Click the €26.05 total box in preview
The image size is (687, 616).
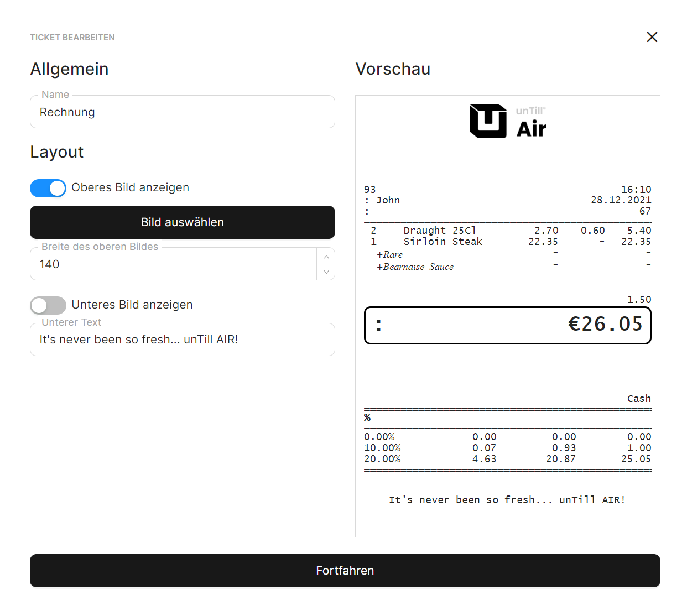point(507,325)
